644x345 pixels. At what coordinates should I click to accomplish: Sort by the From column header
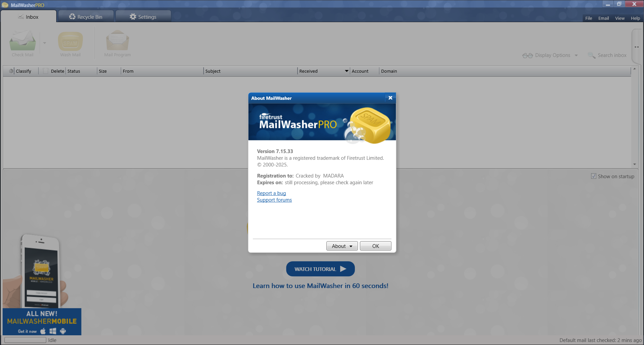(162, 71)
